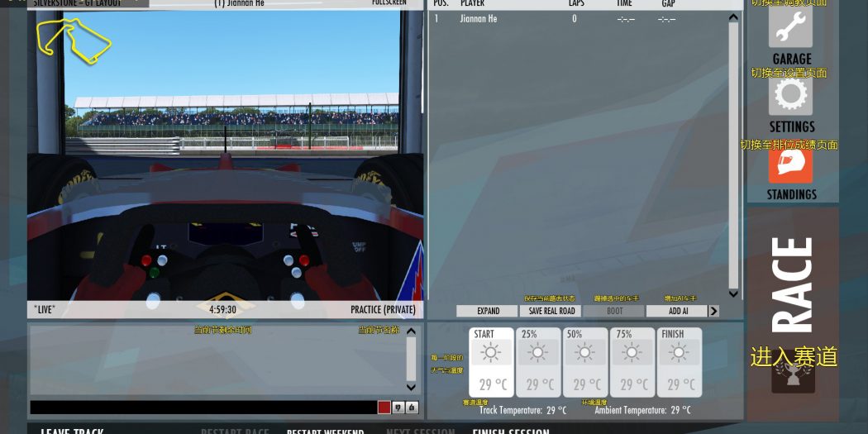
Task: Click the red square chat button
Action: click(384, 408)
